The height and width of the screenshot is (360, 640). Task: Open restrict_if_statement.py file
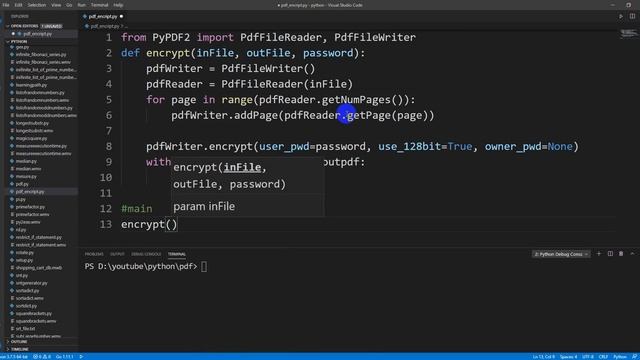pyautogui.click(x=38, y=237)
